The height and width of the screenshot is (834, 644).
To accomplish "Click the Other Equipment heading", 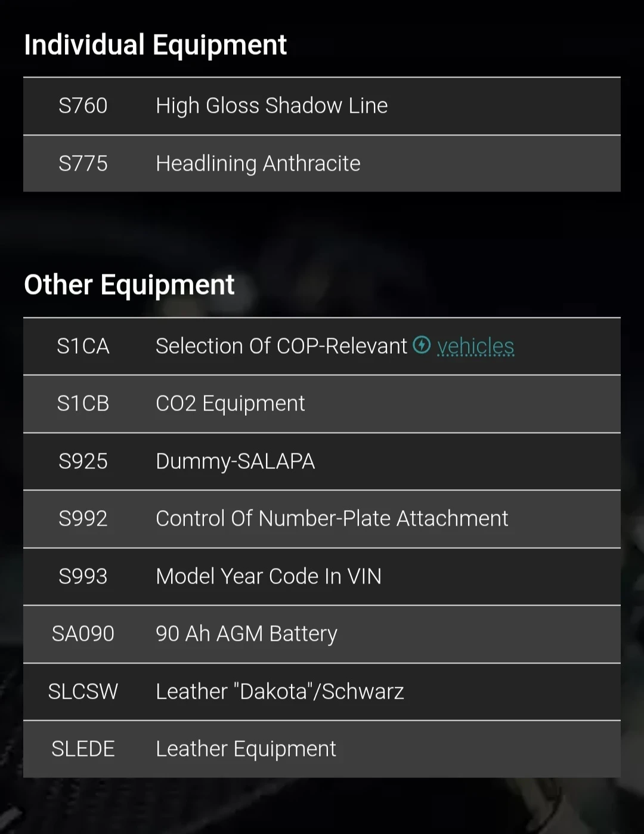I will (x=129, y=285).
